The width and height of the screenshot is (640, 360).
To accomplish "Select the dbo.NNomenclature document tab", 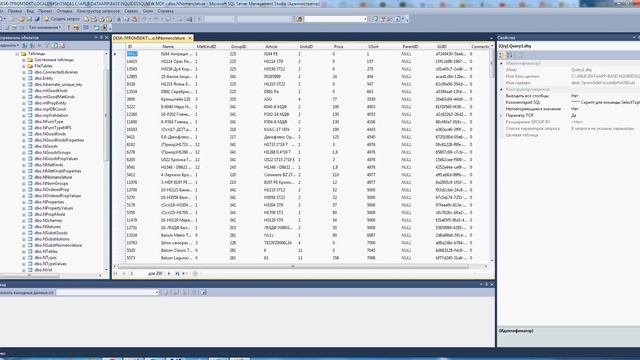I will [x=149, y=38].
